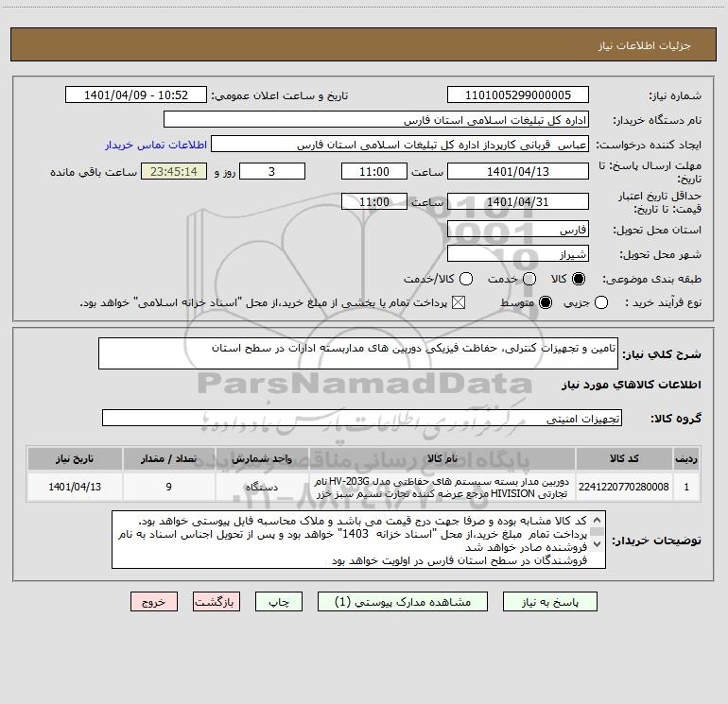Select the کالا/خدمت radio button
728x704 pixels.
(x=466, y=279)
